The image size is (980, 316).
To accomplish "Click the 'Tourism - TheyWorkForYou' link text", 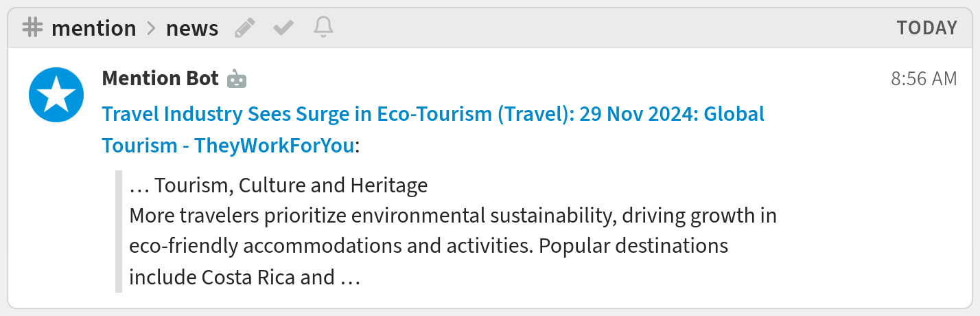I will pos(229,146).
